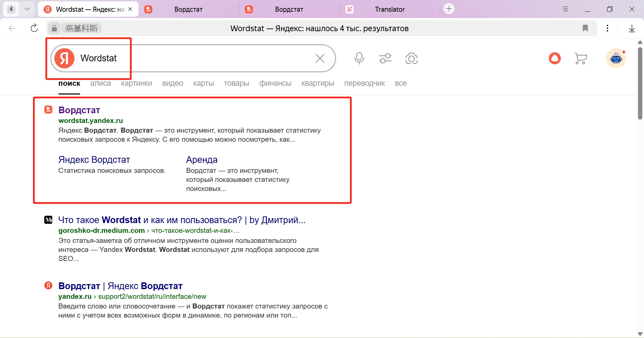Select the переводчик search category
The image size is (644, 338).
tap(365, 83)
